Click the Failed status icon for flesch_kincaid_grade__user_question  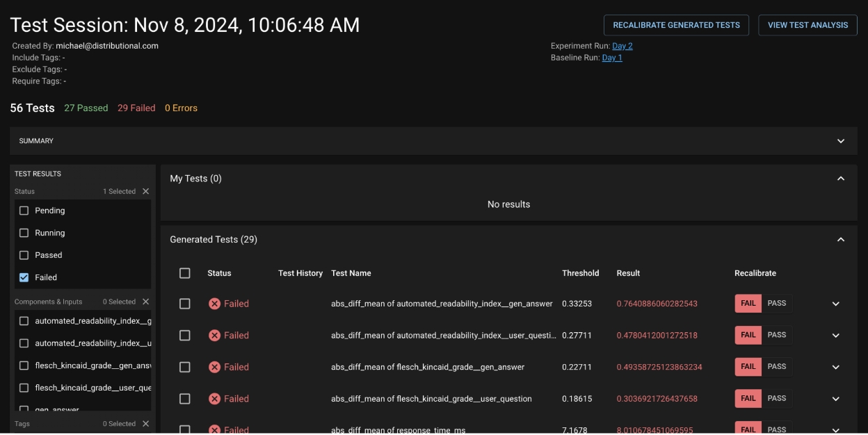(x=214, y=399)
